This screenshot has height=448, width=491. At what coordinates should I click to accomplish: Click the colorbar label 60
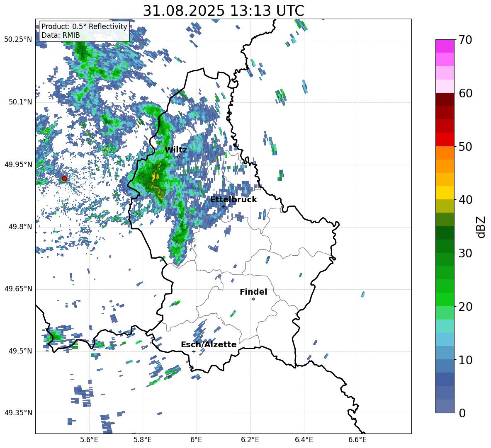coord(465,93)
